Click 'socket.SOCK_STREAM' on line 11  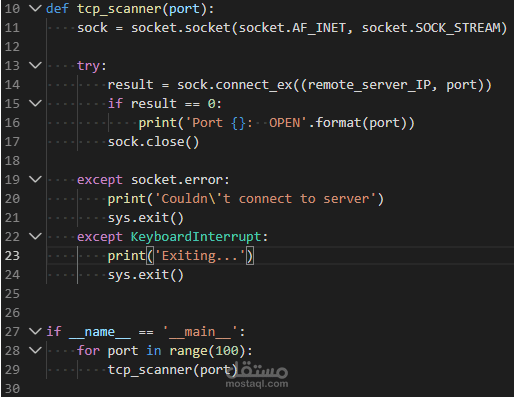coord(431,28)
